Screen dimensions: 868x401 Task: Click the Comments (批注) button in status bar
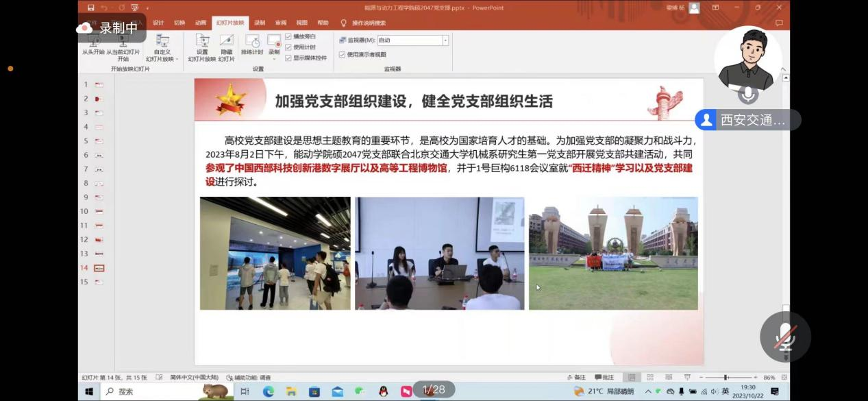click(604, 378)
